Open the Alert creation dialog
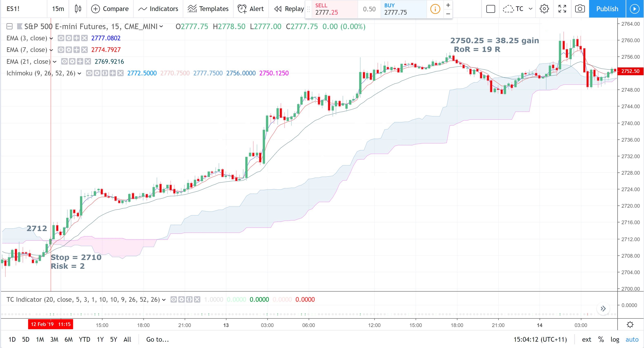This screenshot has height=348, width=644. coord(251,9)
